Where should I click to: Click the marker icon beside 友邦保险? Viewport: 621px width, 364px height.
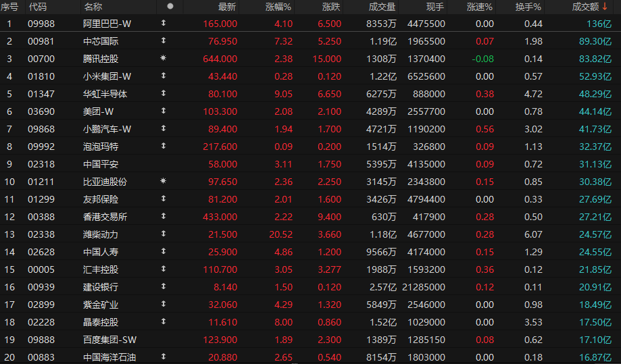click(163, 199)
